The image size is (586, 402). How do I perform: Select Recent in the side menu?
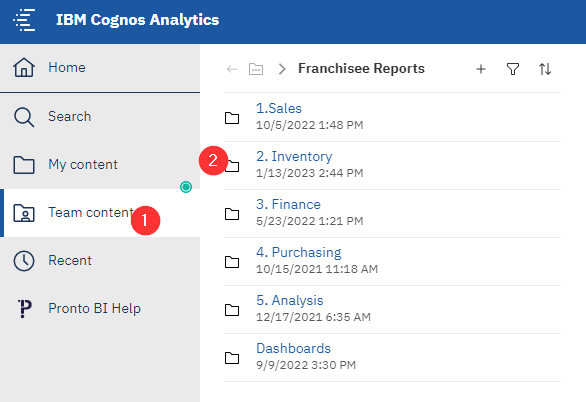point(100,261)
